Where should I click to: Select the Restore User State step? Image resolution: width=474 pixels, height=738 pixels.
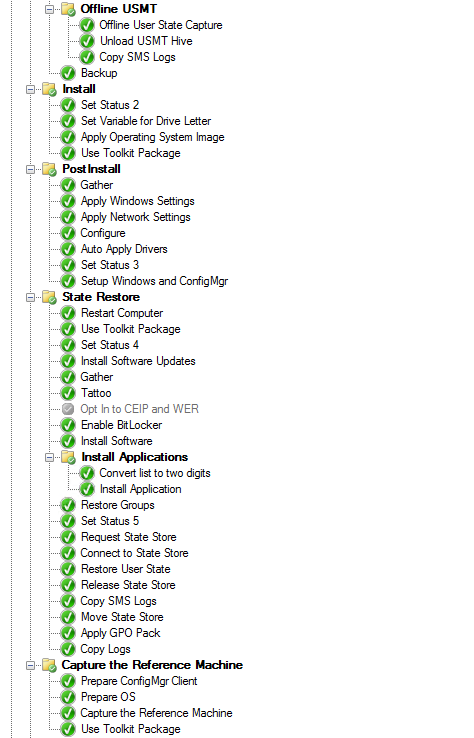coord(126,569)
